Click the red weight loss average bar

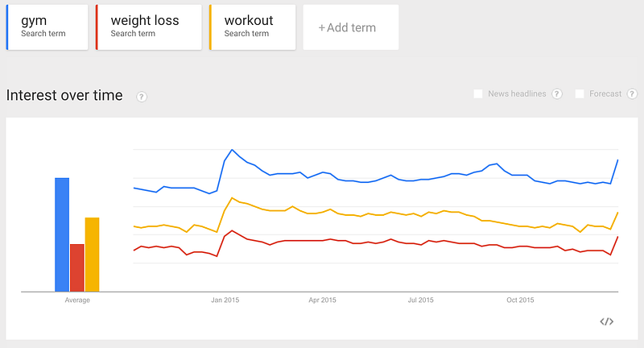click(77, 268)
